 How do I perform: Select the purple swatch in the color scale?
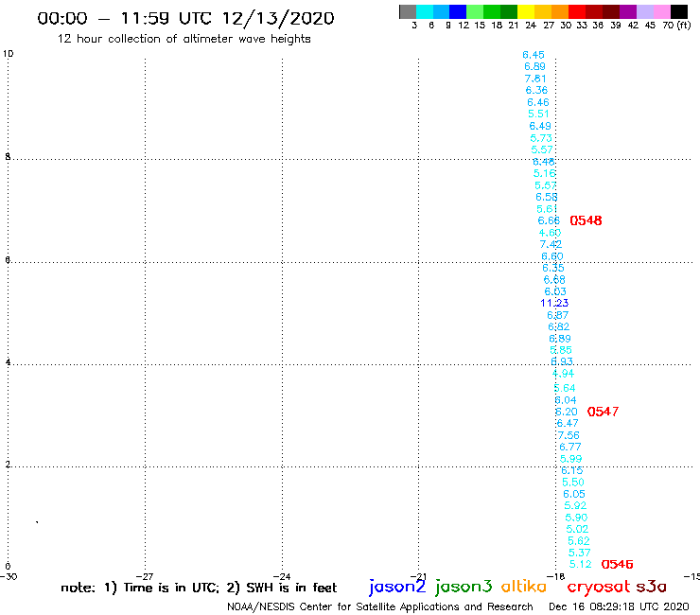(628, 11)
